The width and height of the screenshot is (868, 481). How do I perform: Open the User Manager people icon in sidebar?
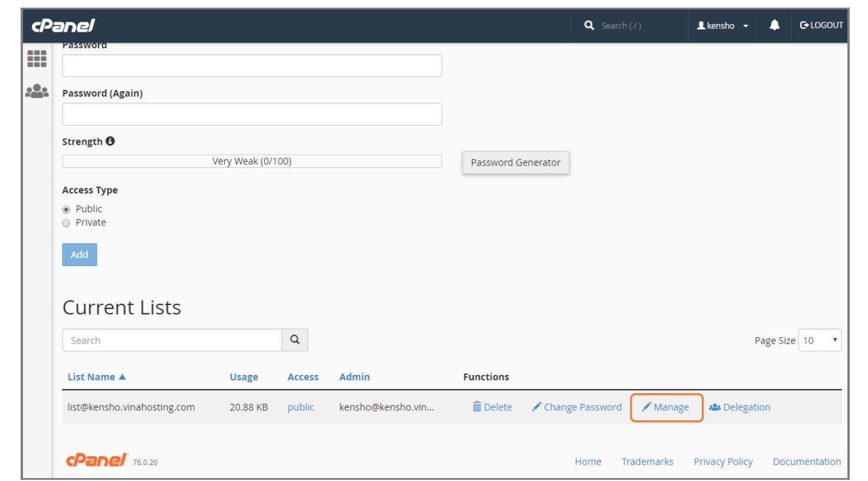click(37, 91)
